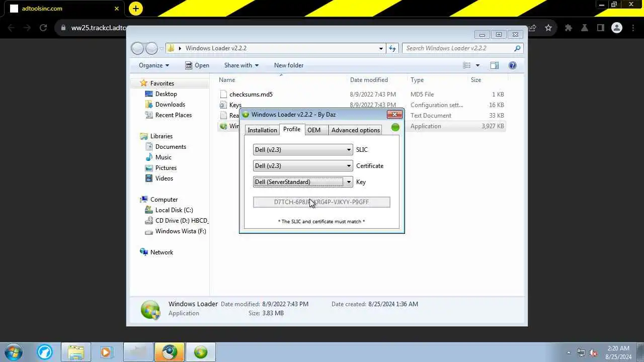Click the Chrome back arrow
The image size is (644, 362).
tap(10, 28)
